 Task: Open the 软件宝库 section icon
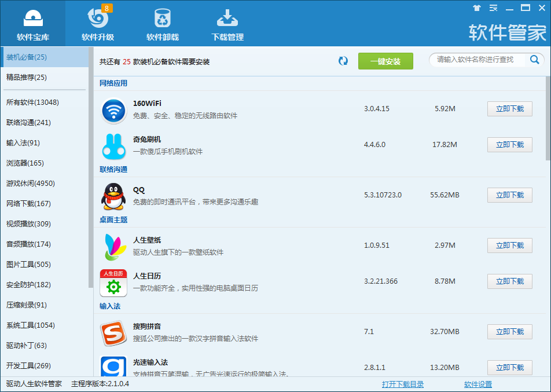point(33,19)
